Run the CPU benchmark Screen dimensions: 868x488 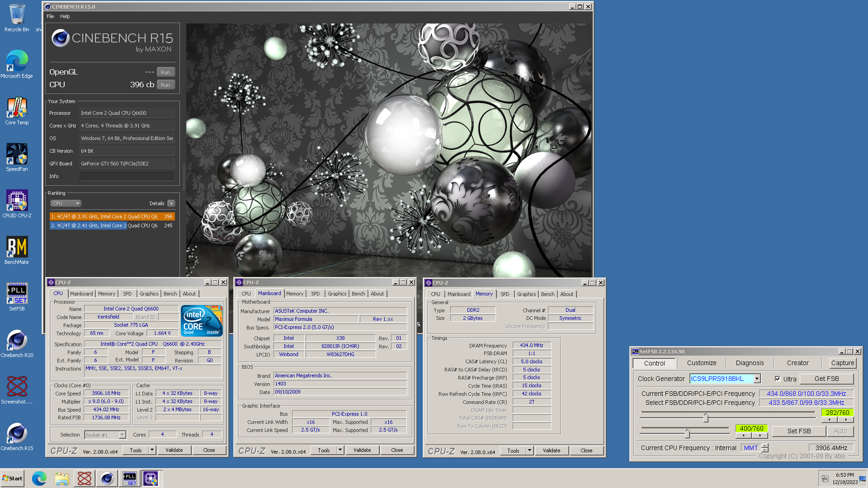click(x=165, y=85)
